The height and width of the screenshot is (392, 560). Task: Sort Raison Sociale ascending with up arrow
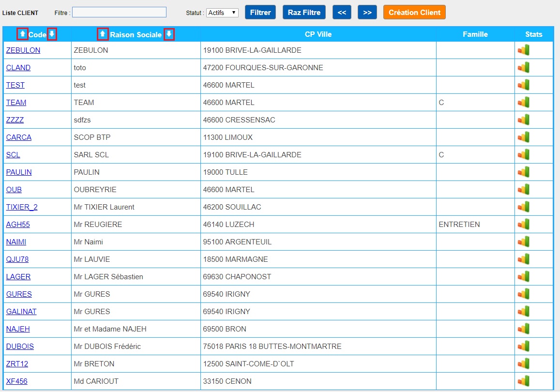tap(102, 34)
